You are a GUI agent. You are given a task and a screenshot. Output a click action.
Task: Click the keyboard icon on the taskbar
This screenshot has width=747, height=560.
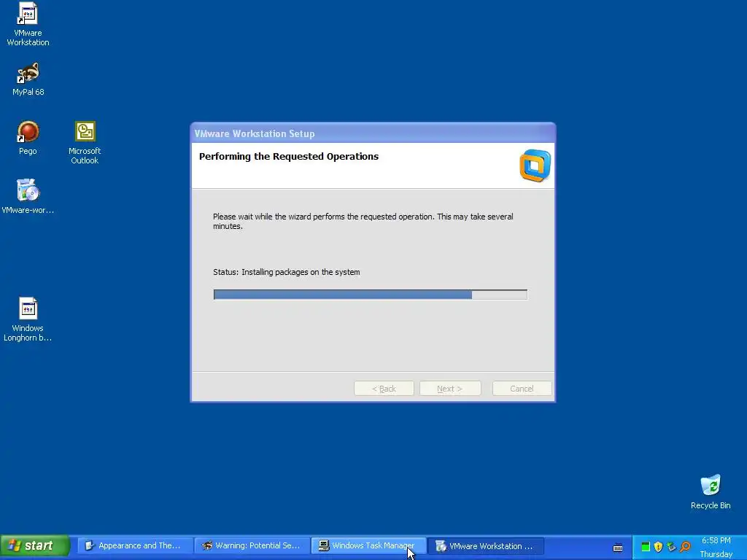point(618,548)
